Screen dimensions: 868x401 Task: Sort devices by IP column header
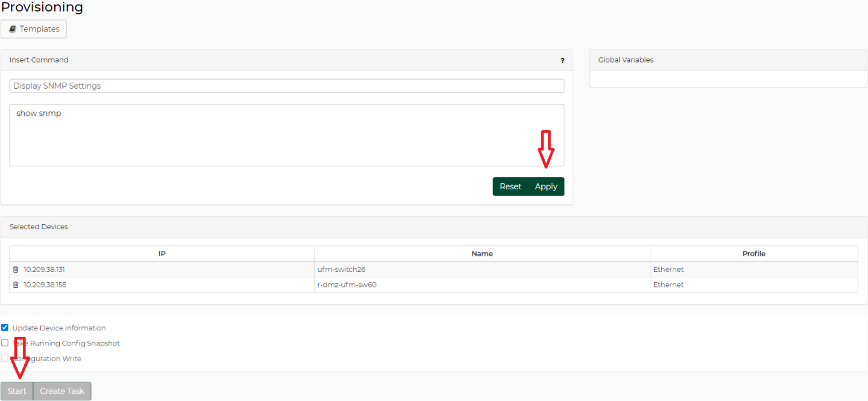pyautogui.click(x=162, y=254)
